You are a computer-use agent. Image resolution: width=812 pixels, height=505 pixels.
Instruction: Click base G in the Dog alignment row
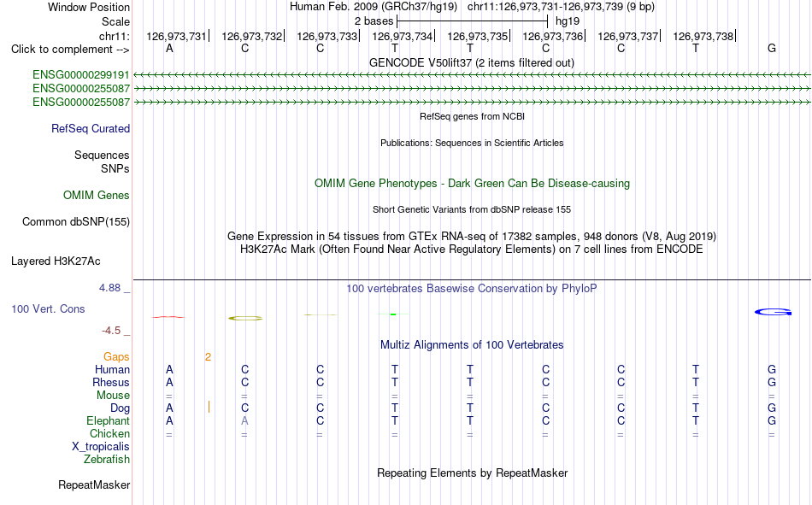(x=772, y=408)
